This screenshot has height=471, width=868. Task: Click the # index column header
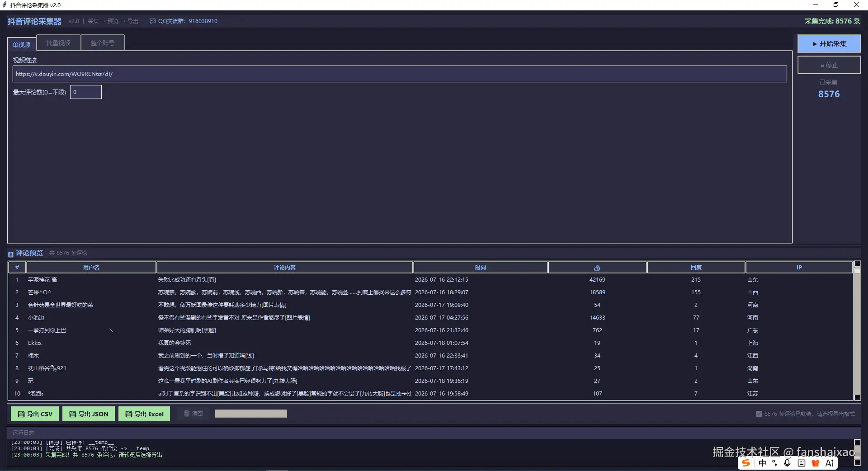pos(17,268)
